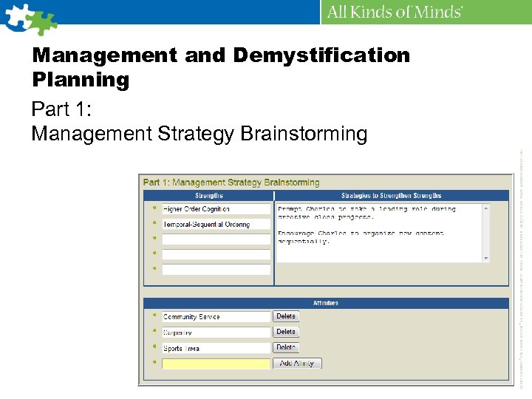Viewport: 532px width, 399px height.
Task: Click the puzzle piece logo icon
Action: click(x=30, y=19)
